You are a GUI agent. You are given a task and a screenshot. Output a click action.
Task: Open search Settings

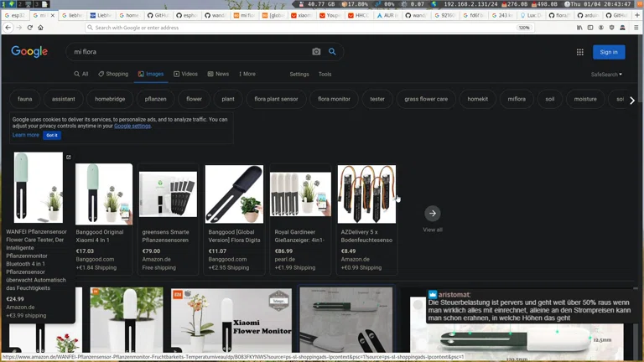[299, 75]
